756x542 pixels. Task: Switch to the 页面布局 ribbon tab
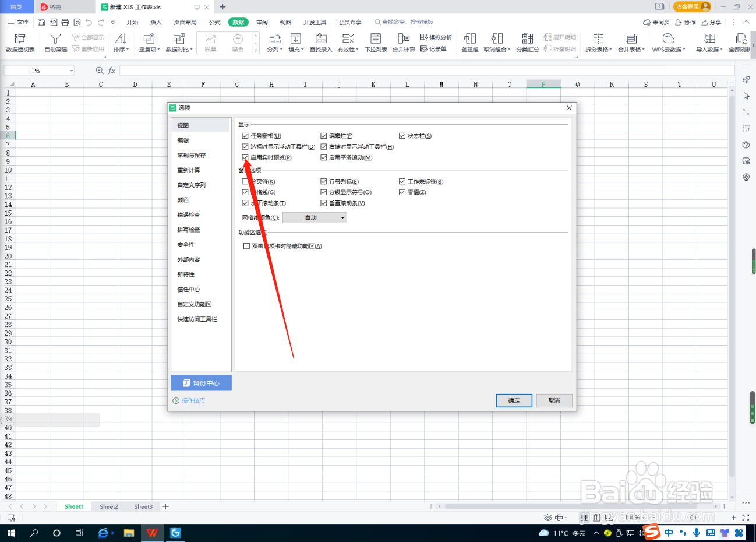tap(185, 22)
